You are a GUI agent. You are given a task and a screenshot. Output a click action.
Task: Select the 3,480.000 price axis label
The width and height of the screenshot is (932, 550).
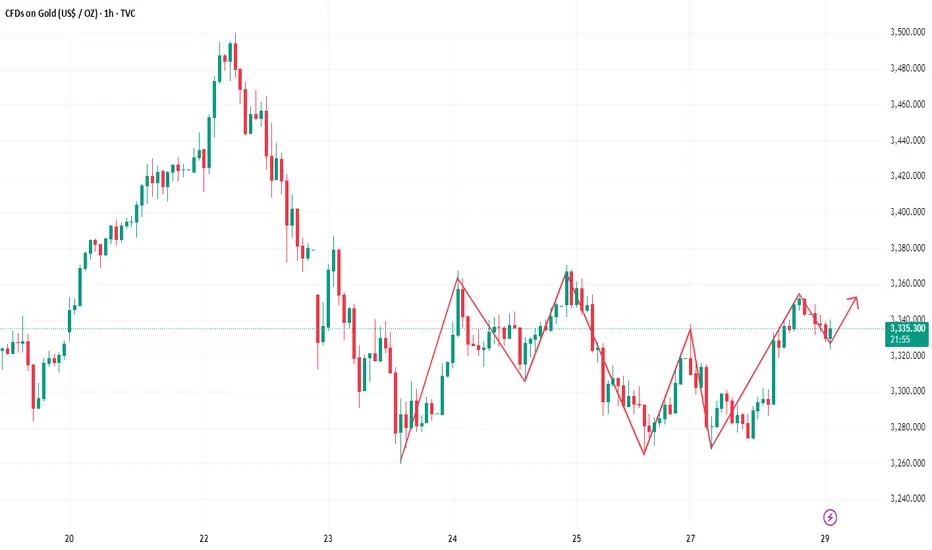click(908, 68)
